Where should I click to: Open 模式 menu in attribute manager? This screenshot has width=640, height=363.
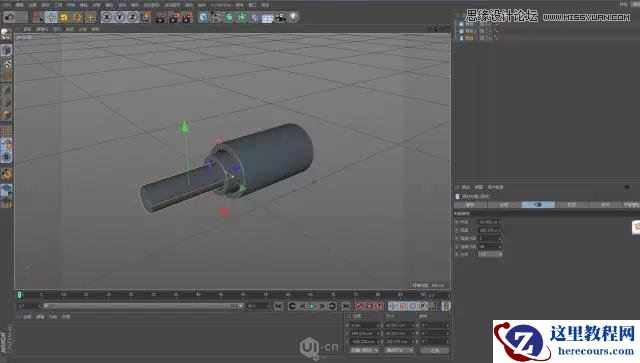466,187
